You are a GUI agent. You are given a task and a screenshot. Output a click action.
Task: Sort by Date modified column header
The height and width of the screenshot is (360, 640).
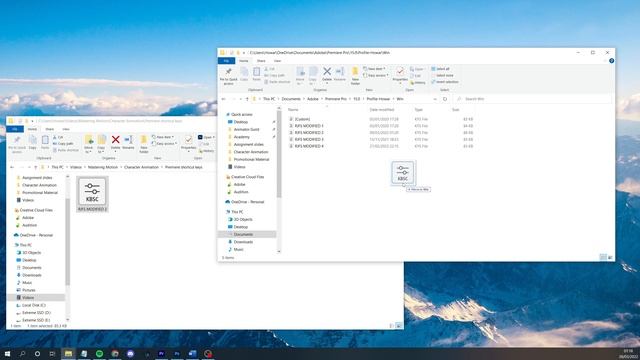click(x=382, y=110)
